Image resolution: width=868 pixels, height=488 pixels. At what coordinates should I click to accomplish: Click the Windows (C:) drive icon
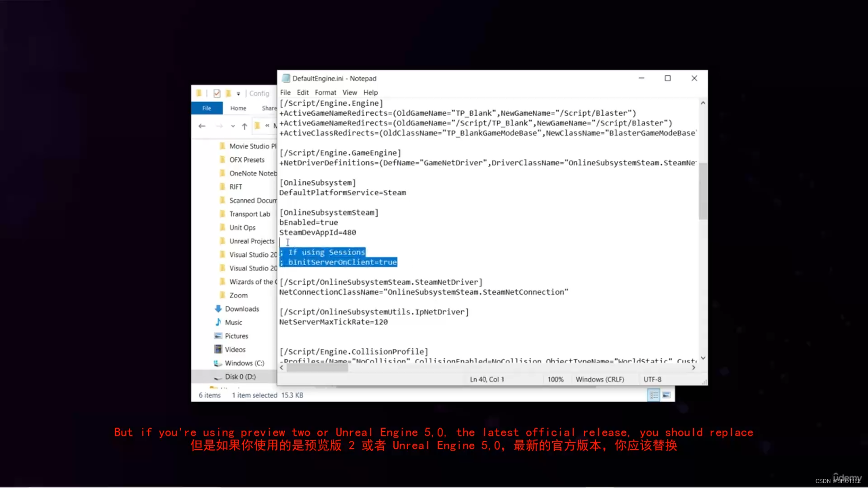tap(217, 363)
